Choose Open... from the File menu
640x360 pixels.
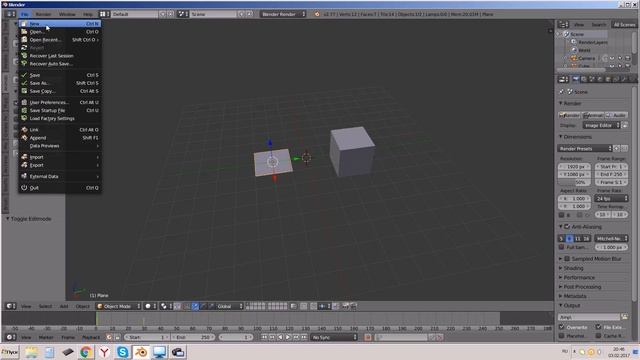(x=60, y=32)
